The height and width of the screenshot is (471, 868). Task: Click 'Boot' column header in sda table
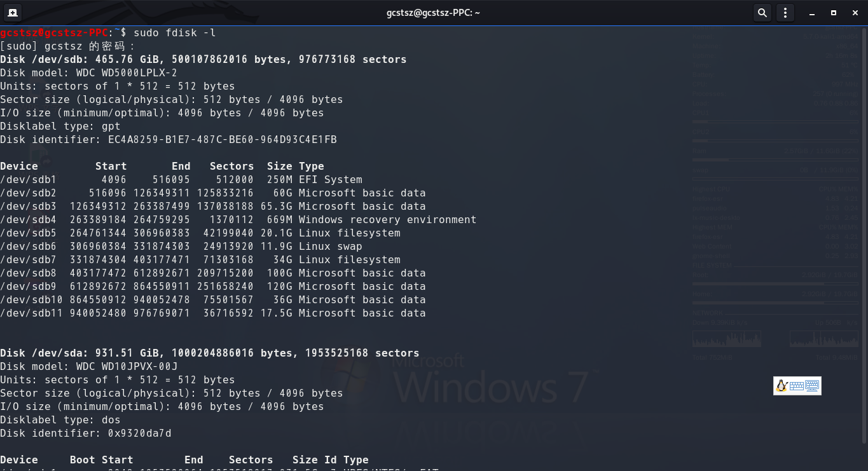click(x=83, y=460)
